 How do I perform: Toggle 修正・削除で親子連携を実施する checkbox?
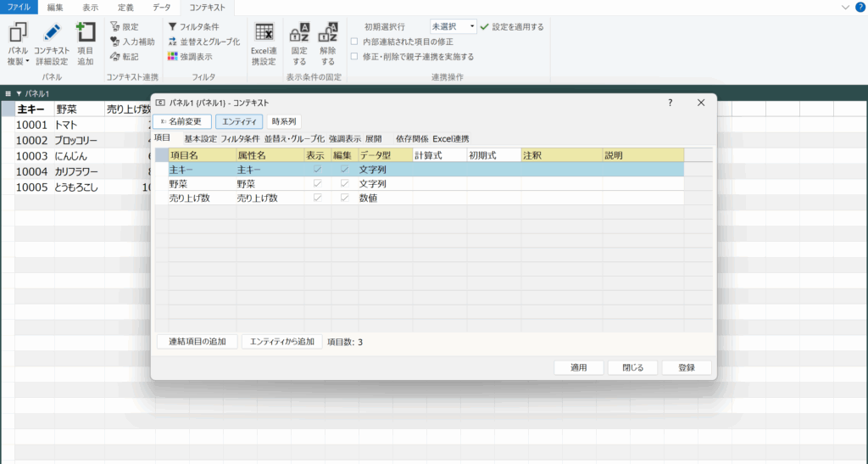click(x=354, y=57)
